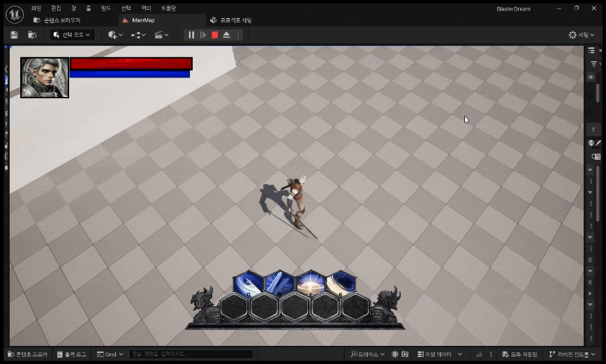Viewport: 606px width, 364px height.
Task: Click the player character in the viewport
Action: 297,202
